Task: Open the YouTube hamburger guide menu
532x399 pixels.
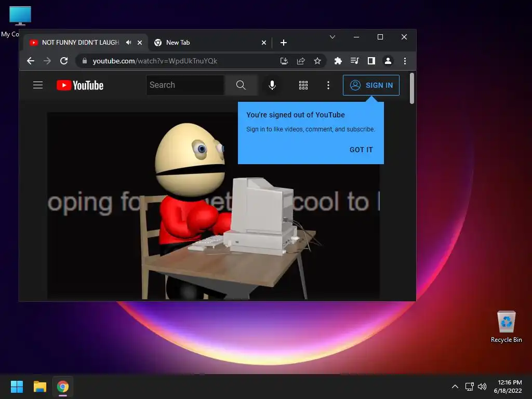Action: click(38, 85)
